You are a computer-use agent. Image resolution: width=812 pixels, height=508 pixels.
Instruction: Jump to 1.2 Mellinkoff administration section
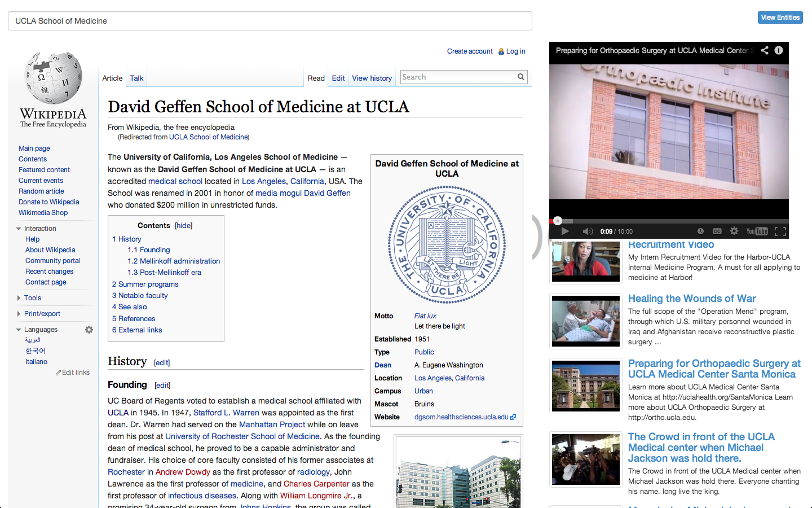(174, 261)
